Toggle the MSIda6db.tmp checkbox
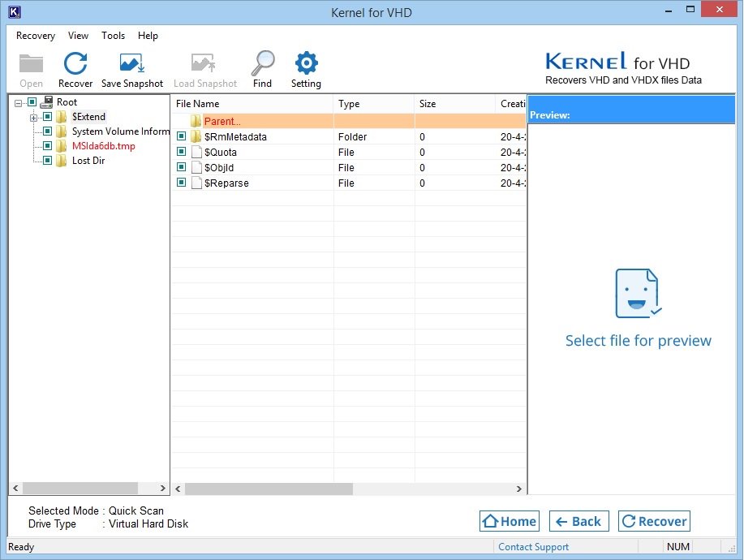The height and width of the screenshot is (560, 744). click(x=47, y=146)
